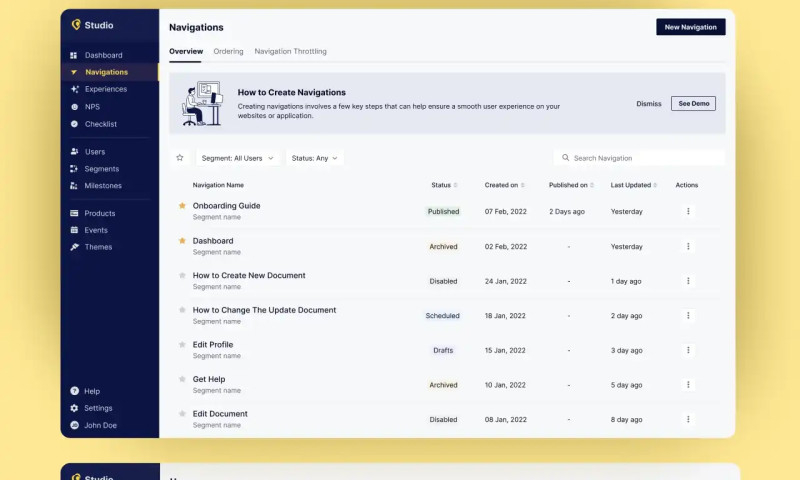Image resolution: width=800 pixels, height=480 pixels.
Task: Toggle the favorites star filter button
Action: pos(180,158)
